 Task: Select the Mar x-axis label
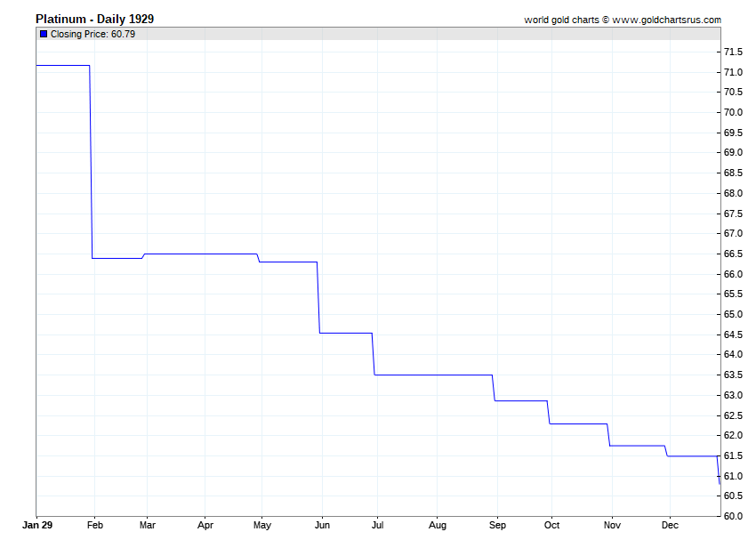pyautogui.click(x=148, y=525)
